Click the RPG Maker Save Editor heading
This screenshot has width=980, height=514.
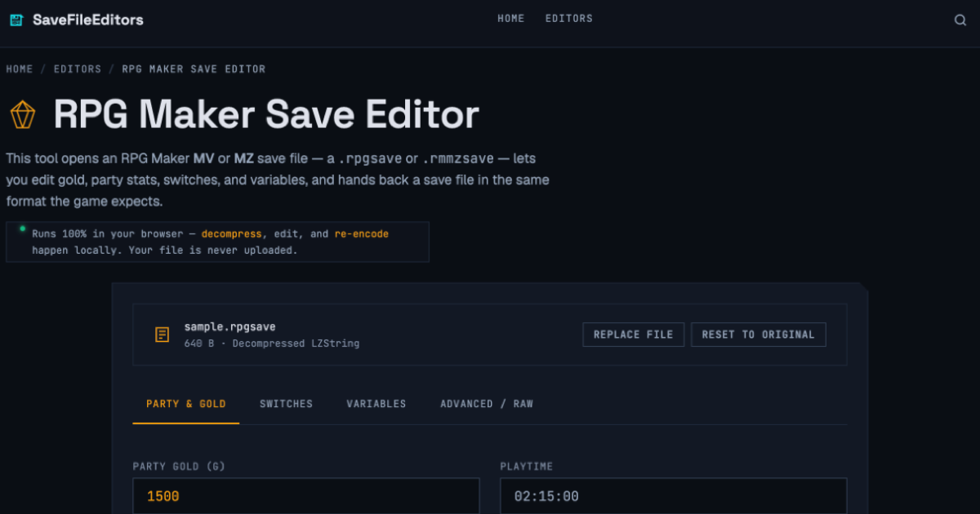pos(266,115)
